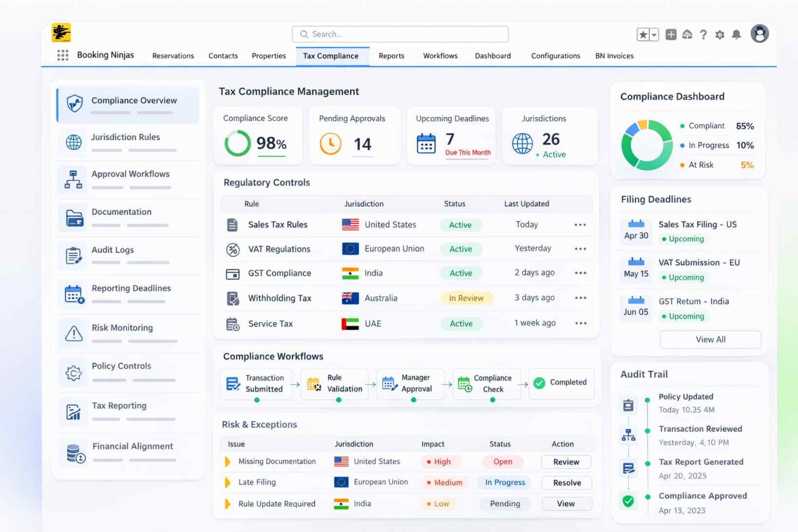Viewport: 798px width, 532px height.
Task: Click the help question mark icon
Action: [x=703, y=35]
